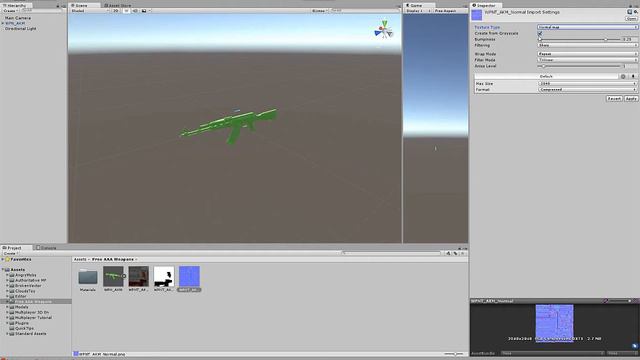
Task: Click the Apply button
Action: 631,98
